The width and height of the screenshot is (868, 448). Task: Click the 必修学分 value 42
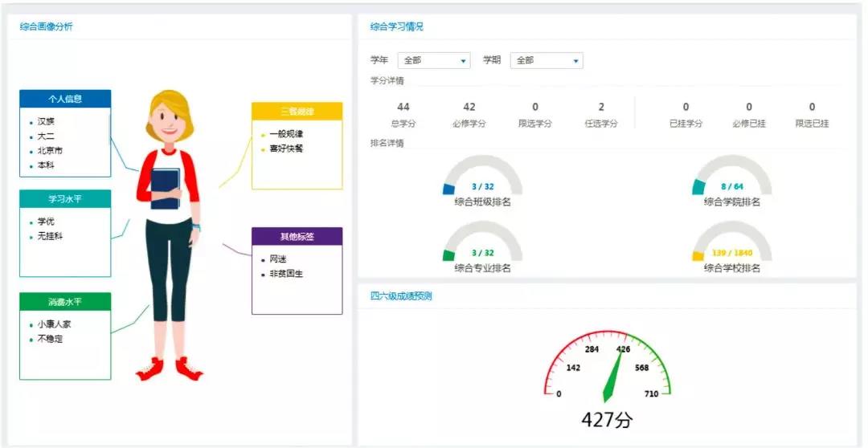point(469,107)
